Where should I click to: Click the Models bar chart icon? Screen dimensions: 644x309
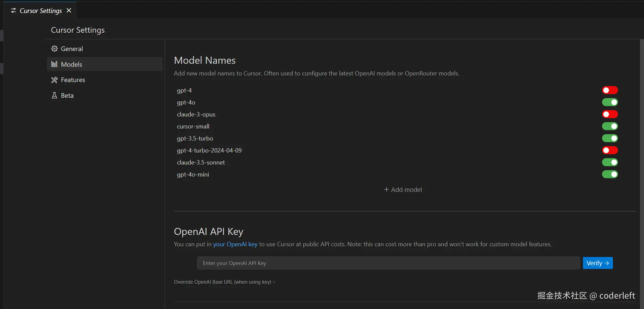click(x=54, y=64)
